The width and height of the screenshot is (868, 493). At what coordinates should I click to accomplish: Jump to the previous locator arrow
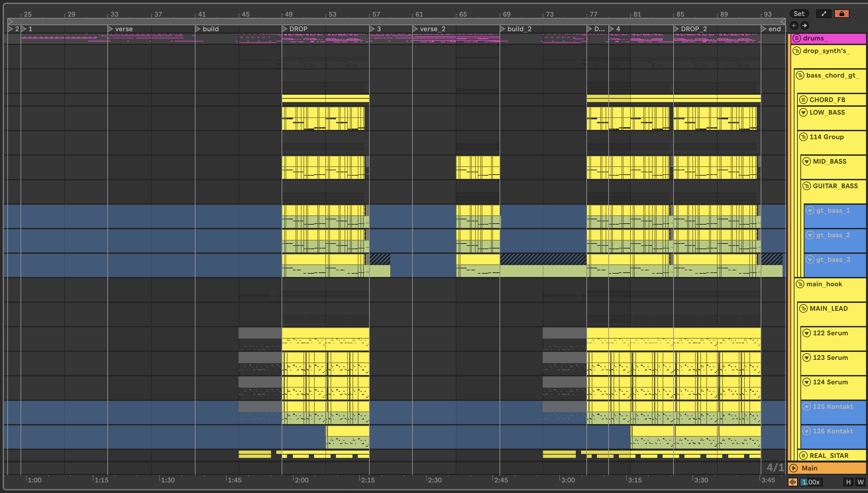794,26
